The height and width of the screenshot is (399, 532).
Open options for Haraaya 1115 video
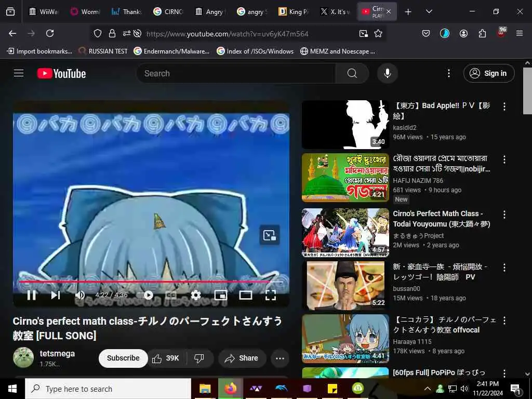click(504, 320)
